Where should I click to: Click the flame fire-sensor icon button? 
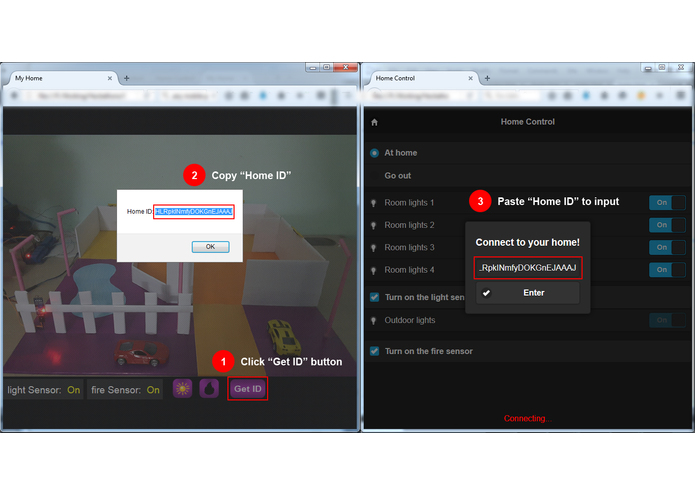tap(209, 389)
